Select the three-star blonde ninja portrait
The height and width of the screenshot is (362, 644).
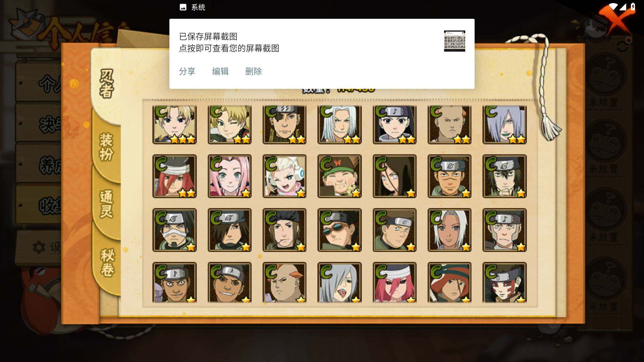174,124
